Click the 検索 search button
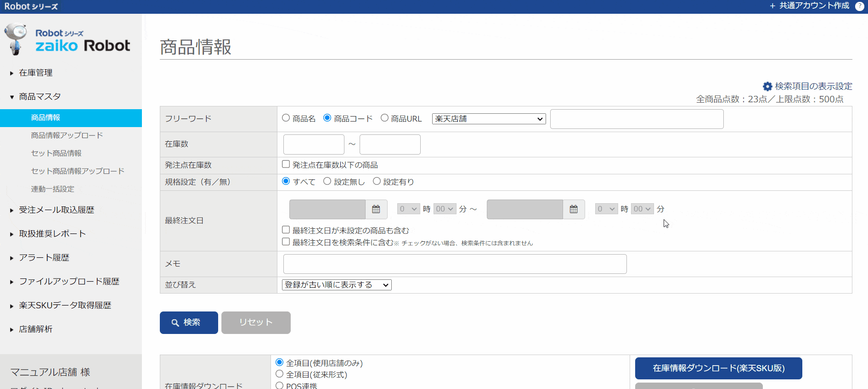The image size is (868, 389). pos(189,322)
